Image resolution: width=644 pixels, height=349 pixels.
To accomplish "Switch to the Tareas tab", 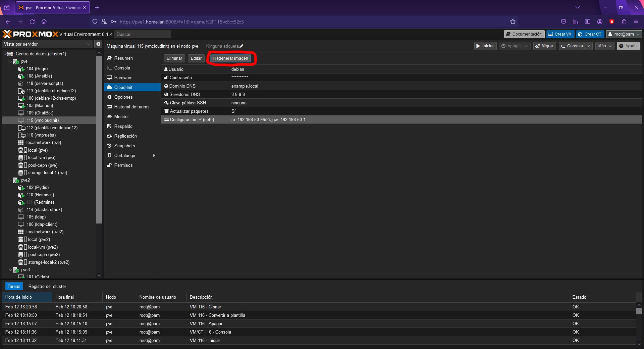I will click(14, 286).
